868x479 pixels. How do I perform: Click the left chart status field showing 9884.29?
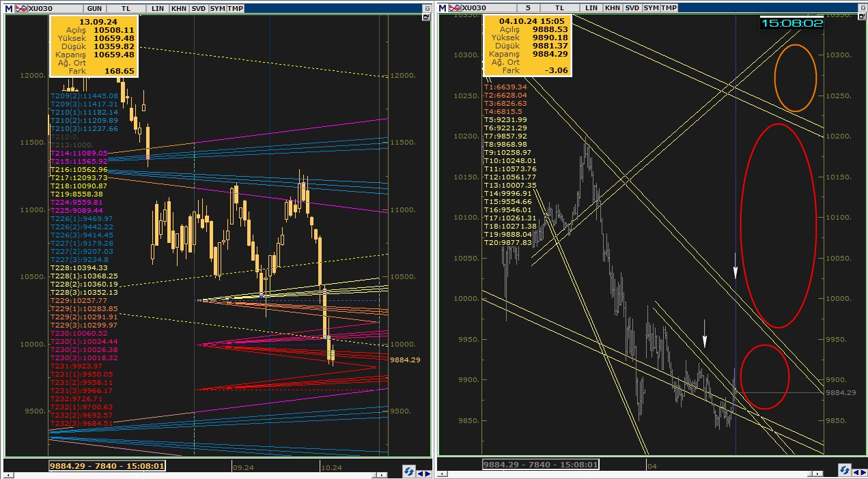(x=107, y=465)
